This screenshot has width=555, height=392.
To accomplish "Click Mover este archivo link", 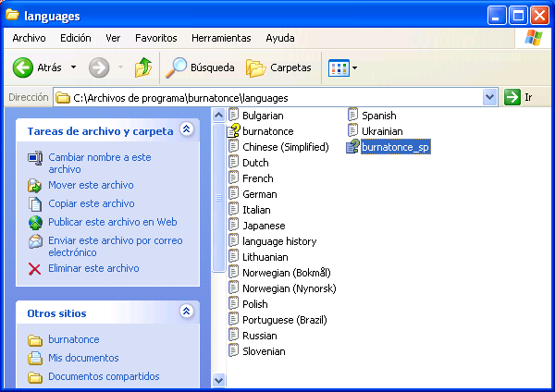I will point(91,185).
